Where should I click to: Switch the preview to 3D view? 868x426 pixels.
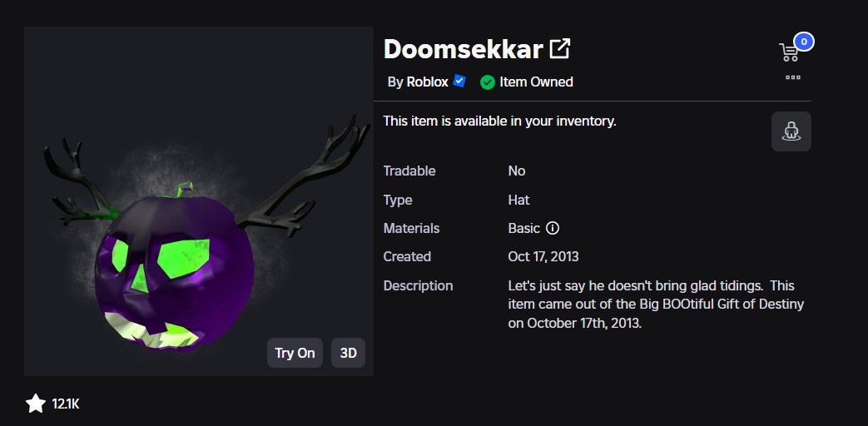[x=348, y=353]
